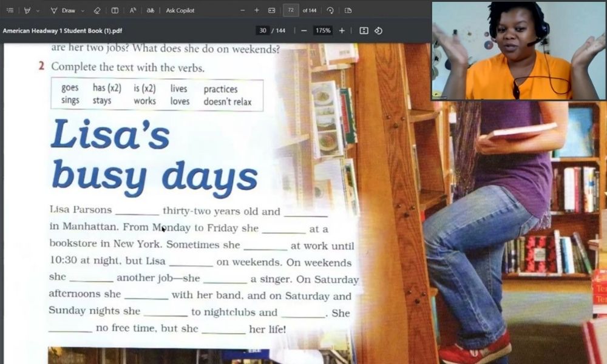
Task: Click the blank after "Lisa Parsons"
Action: point(137,212)
